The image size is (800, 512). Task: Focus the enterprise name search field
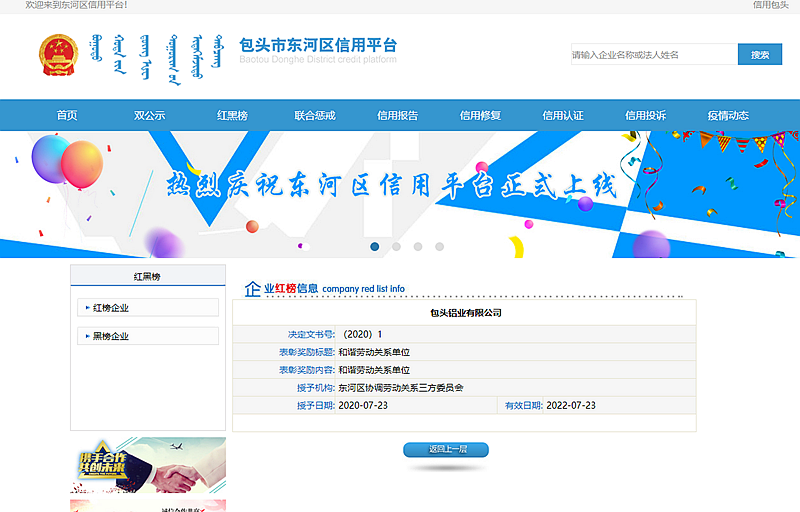point(653,55)
